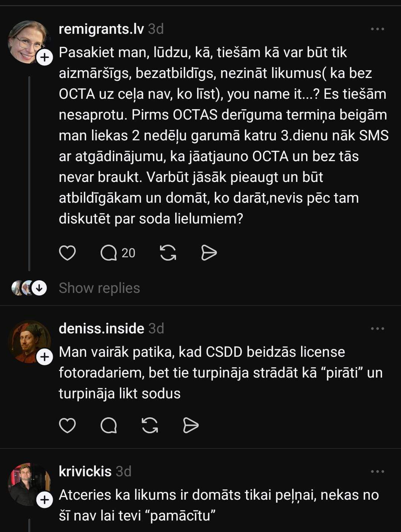The width and height of the screenshot is (401, 532).
Task: Repost deniss.inside's comment
Action: (x=150, y=425)
